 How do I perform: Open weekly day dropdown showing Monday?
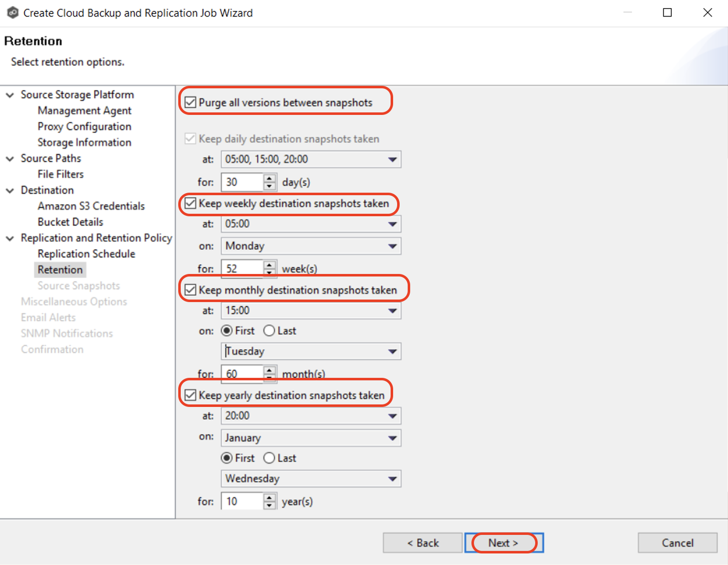tap(311, 246)
